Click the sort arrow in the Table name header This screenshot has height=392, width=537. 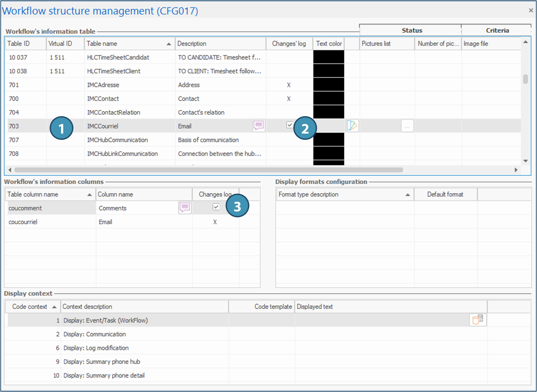click(x=169, y=44)
